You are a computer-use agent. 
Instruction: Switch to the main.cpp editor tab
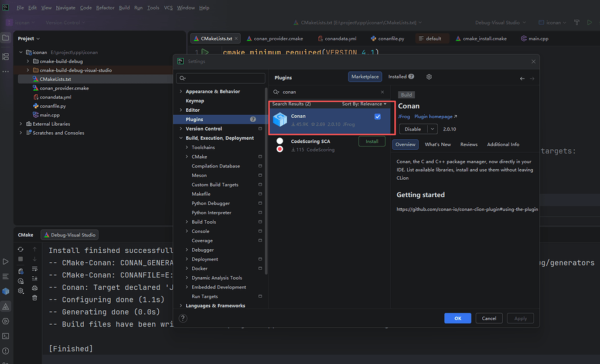pyautogui.click(x=534, y=39)
